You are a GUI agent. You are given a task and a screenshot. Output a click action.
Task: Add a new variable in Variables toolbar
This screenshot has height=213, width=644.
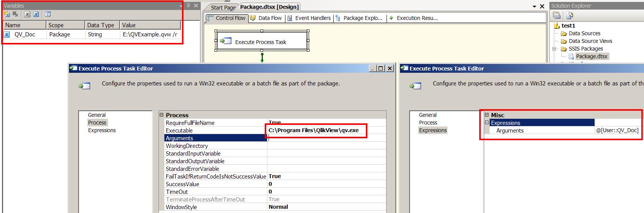(7, 14)
